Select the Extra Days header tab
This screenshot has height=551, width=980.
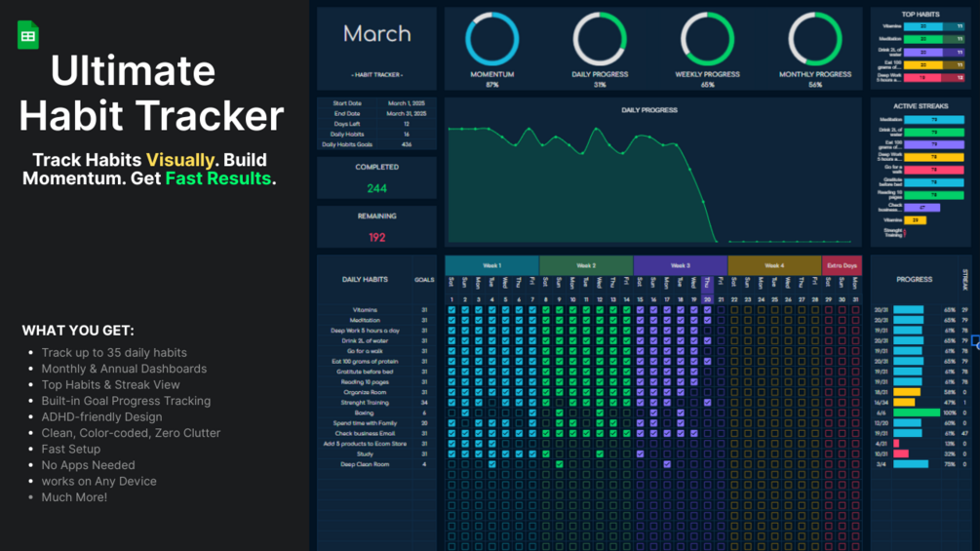coord(842,265)
